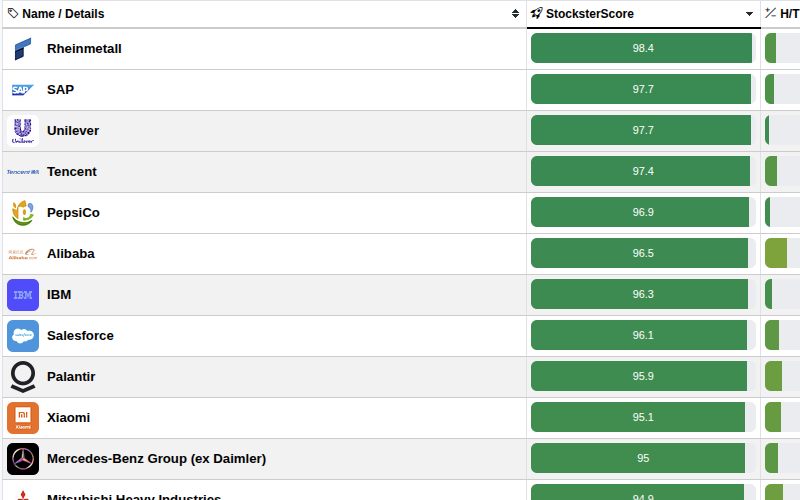
Task: Toggle the StocksterScore descending sort arrow
Action: (x=749, y=14)
